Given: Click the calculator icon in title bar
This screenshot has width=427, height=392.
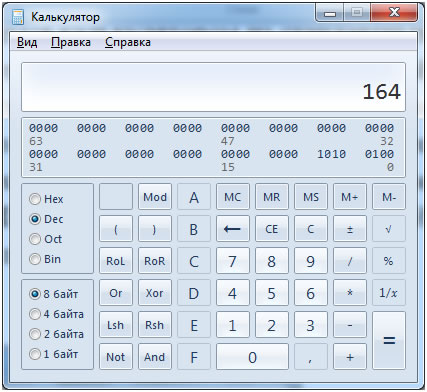Looking at the screenshot, I should point(18,17).
